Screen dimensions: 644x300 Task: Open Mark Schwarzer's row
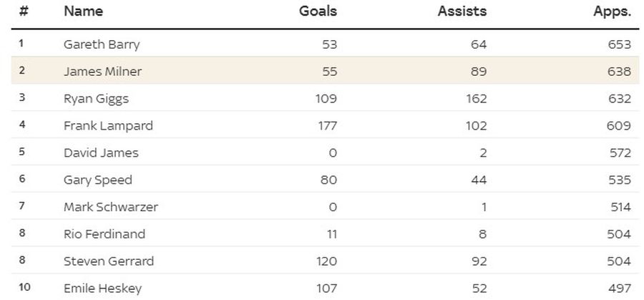pos(110,208)
